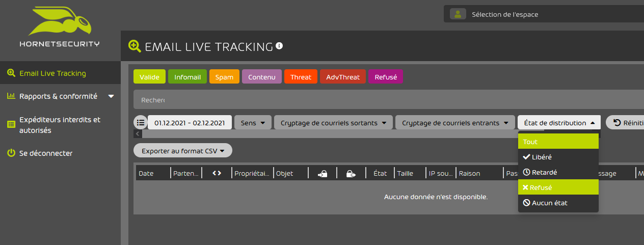Click the Réinitialiser reset button
This screenshot has width=644, height=245.
(x=625, y=123)
